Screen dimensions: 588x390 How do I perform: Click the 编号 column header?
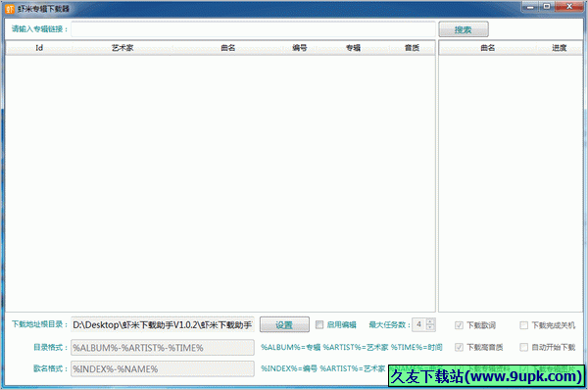(300, 48)
